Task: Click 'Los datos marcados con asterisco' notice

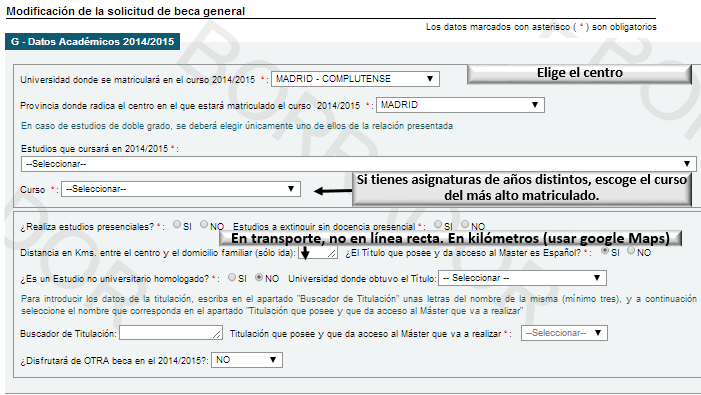Action: tap(541, 27)
